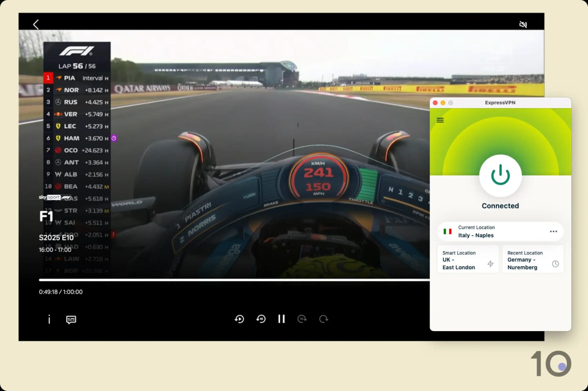Click the lightning bolt Smart Location icon
This screenshot has width=588, height=391.
tap(490, 264)
